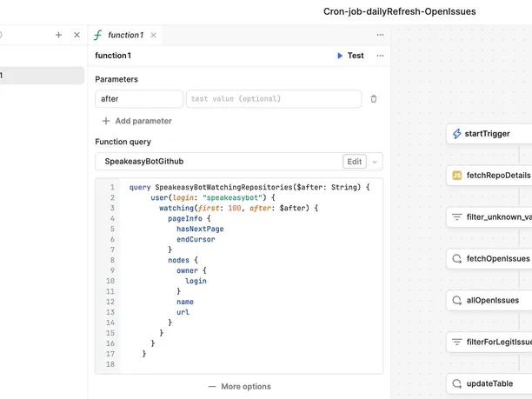Click Add parameter

(x=137, y=121)
